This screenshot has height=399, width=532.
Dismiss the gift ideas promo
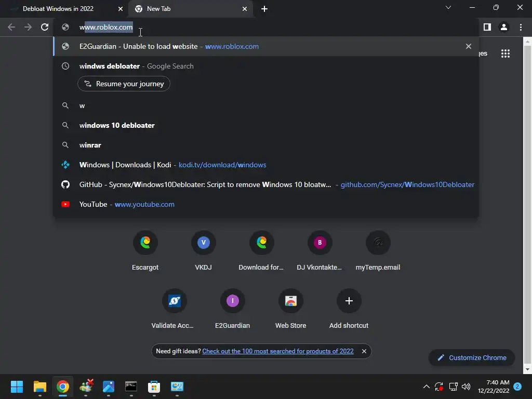pyautogui.click(x=364, y=351)
